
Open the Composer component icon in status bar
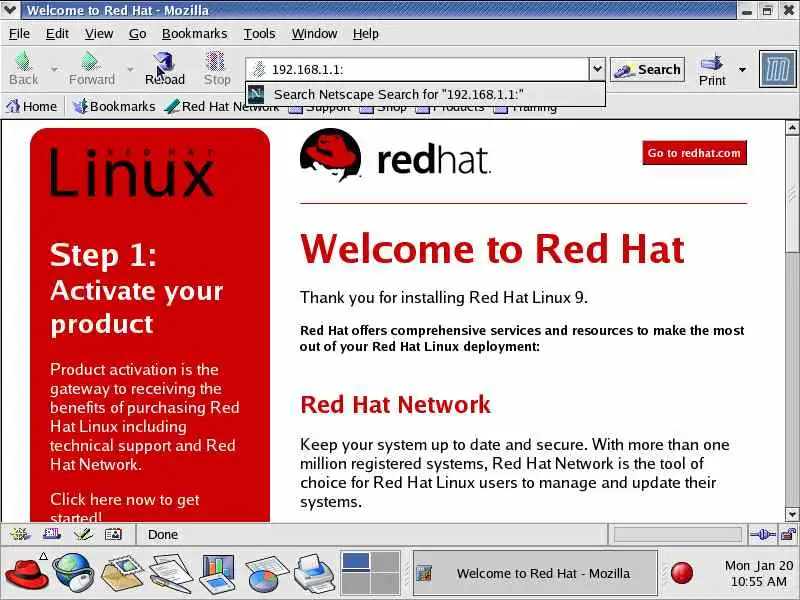(x=83, y=534)
